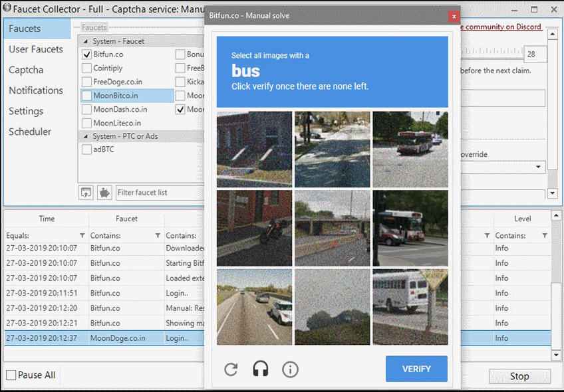Sort log by Time column header
This screenshot has width=564, height=392.
(x=47, y=219)
